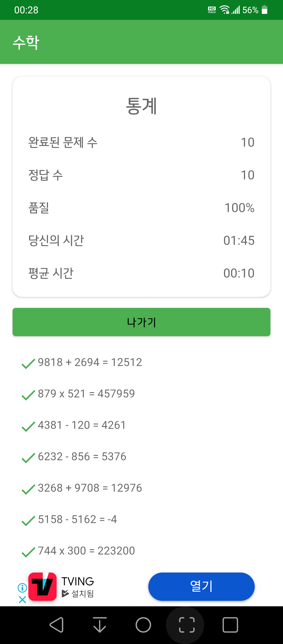Image resolution: width=283 pixels, height=644 pixels.
Task: Tap the recent apps square icon
Action: pyautogui.click(x=230, y=625)
